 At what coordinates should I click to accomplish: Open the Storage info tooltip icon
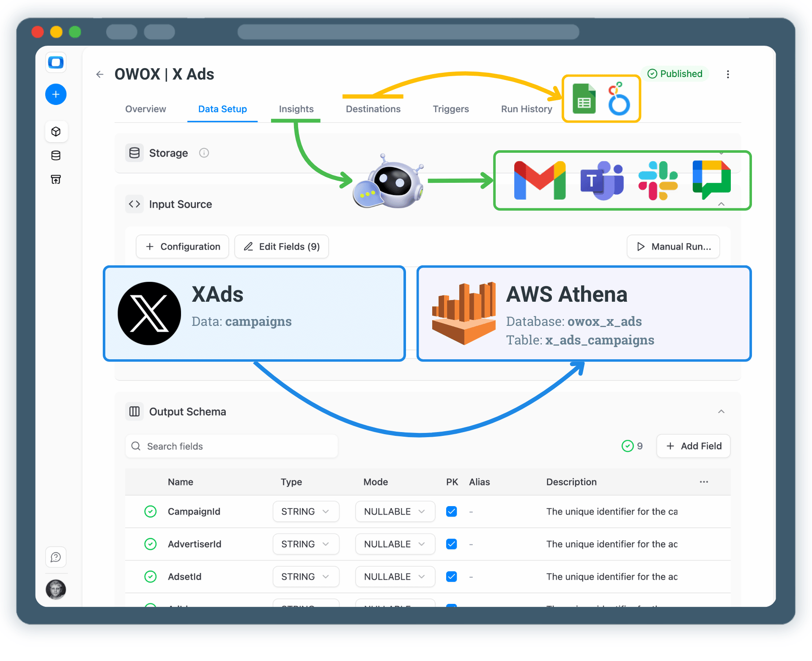[x=204, y=153]
